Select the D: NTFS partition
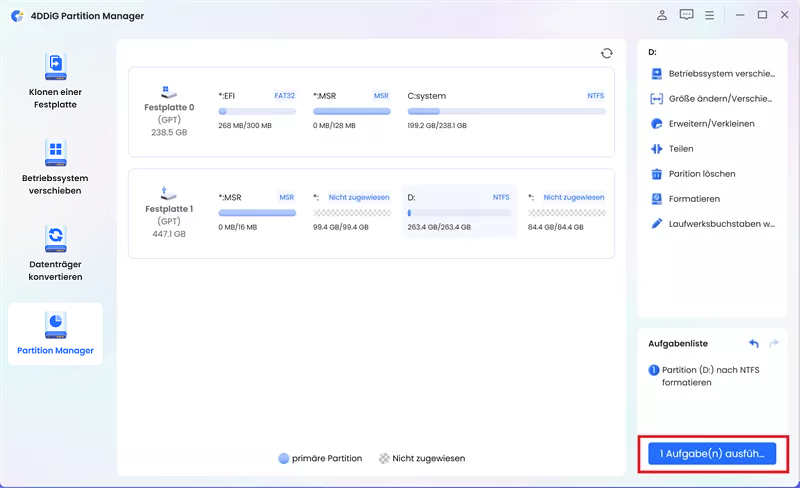 coord(459,211)
